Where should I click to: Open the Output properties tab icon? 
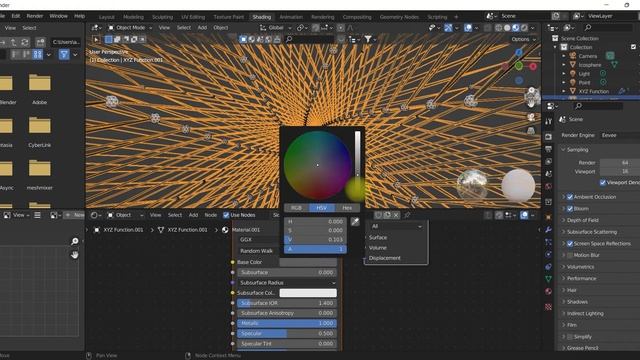click(x=548, y=149)
